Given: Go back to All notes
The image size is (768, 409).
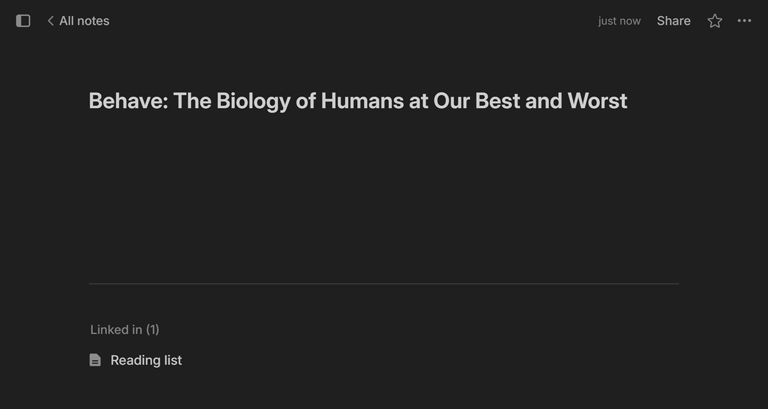Looking at the screenshot, I should tap(84, 21).
